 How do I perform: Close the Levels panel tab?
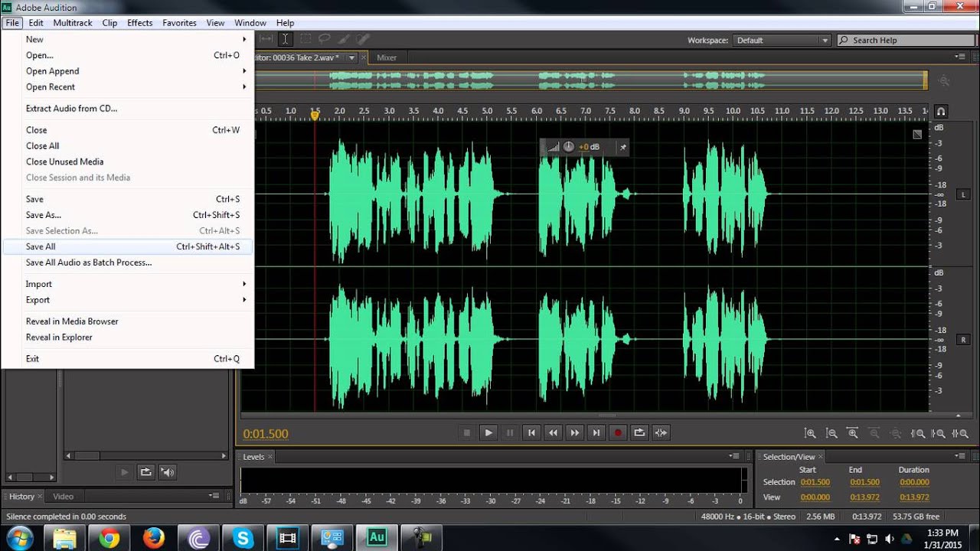pyautogui.click(x=270, y=457)
